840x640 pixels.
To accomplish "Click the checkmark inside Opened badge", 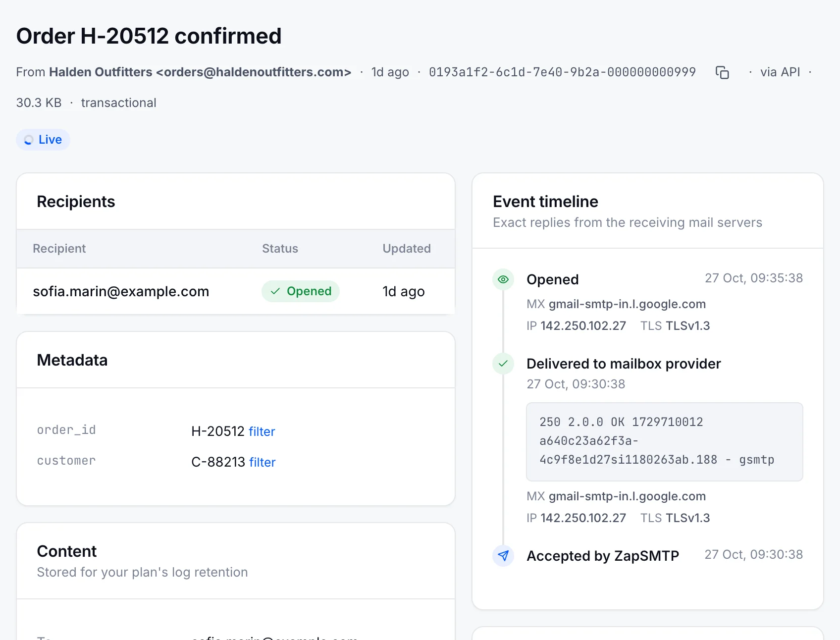I will tap(275, 291).
